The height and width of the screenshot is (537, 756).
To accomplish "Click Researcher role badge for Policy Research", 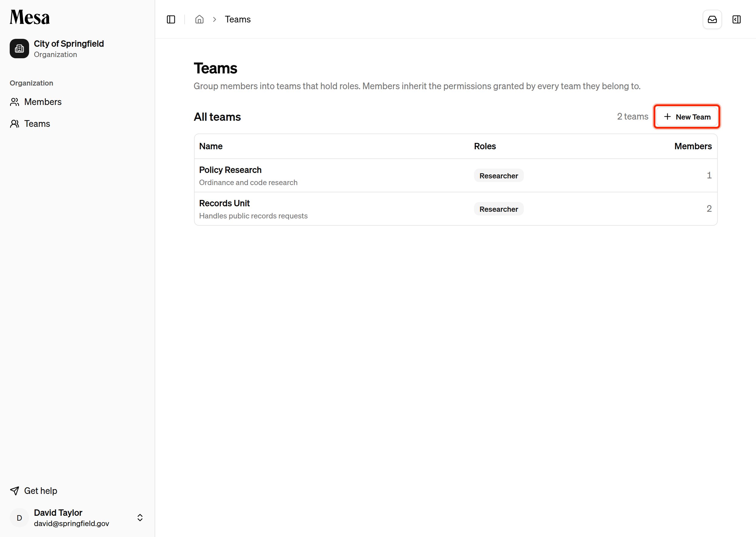I will 499,176.
